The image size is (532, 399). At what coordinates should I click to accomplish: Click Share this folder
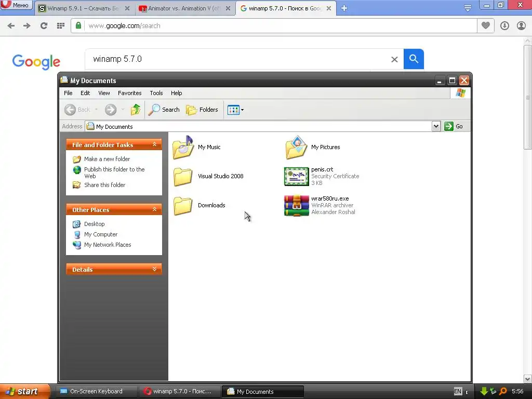104,185
